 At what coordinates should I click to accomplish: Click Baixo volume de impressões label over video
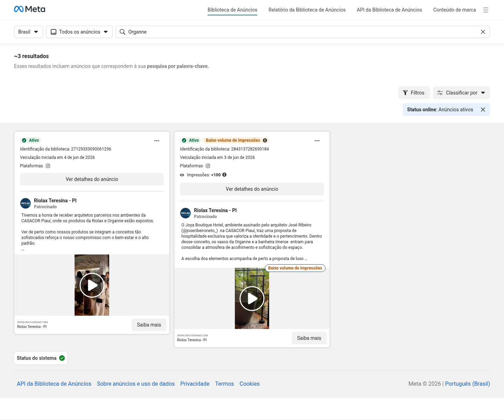click(x=295, y=268)
